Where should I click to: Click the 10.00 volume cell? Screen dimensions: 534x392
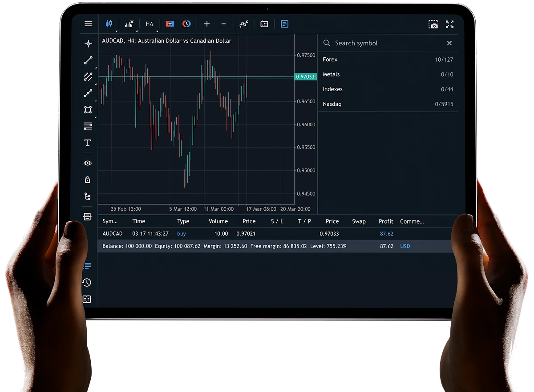point(221,234)
